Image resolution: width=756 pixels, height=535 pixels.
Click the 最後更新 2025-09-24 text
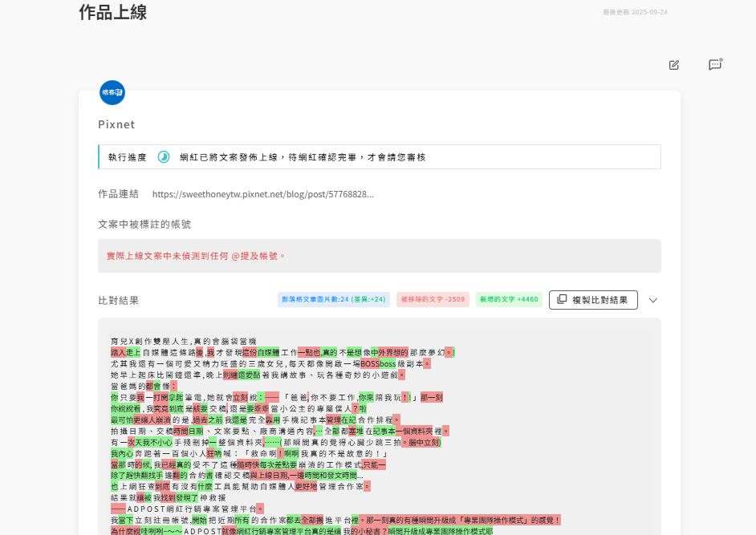[635, 12]
